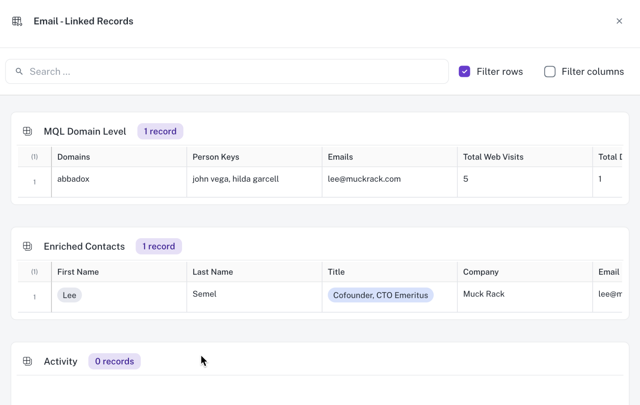Click the search magnifier icon
Image resolution: width=640 pixels, height=405 pixels.
19,72
